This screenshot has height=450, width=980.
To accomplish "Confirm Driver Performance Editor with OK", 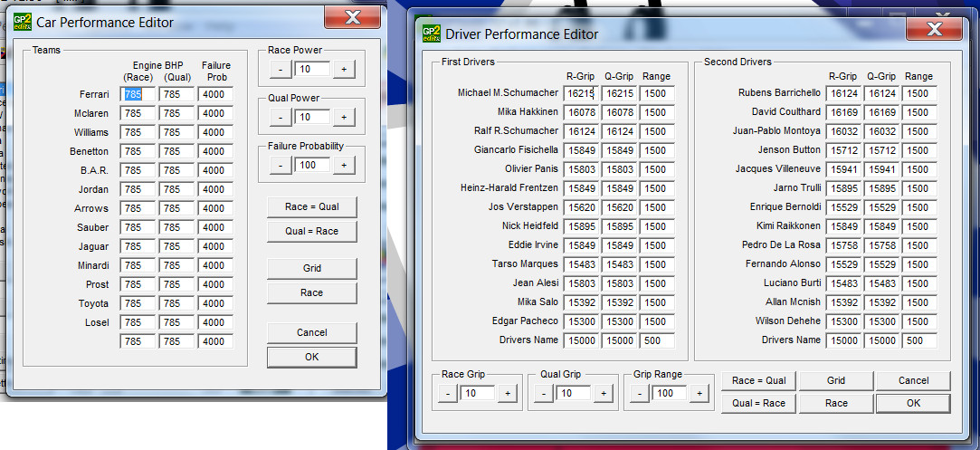I will click(913, 403).
